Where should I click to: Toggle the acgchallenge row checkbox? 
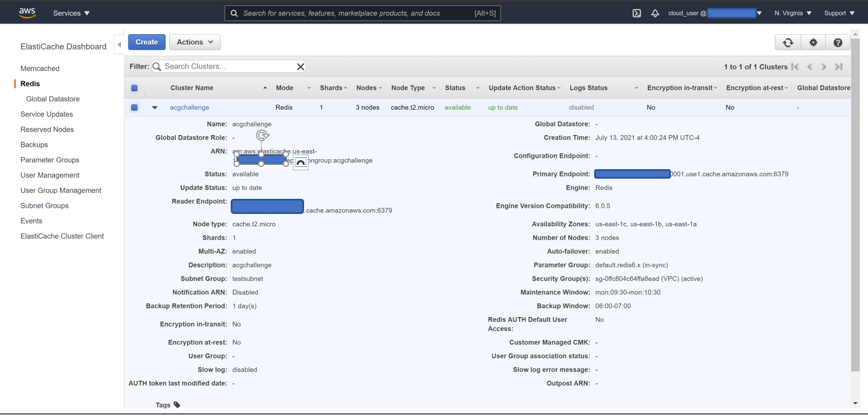pos(134,108)
